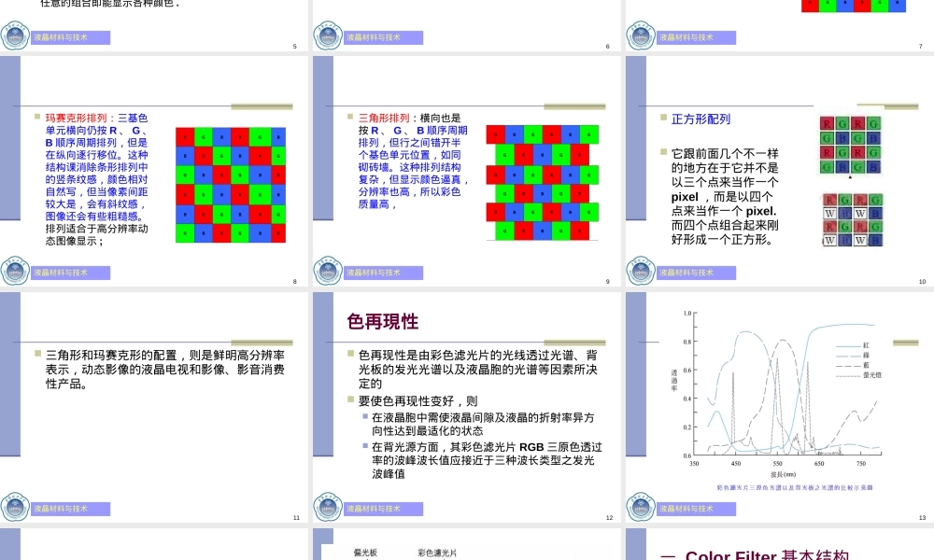
Task: Click the 液晶材料与技术 footer on slide 11
Action: coord(70,509)
